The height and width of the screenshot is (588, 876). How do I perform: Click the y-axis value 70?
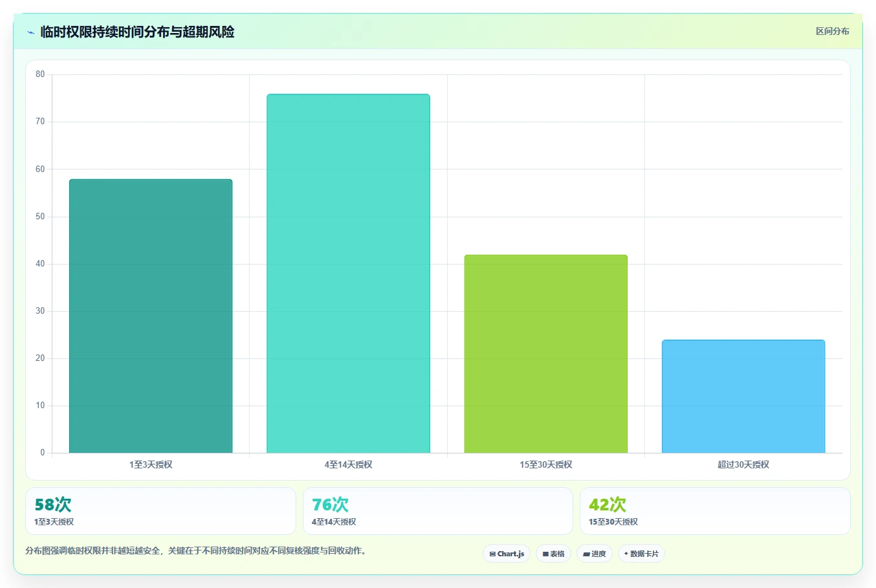coord(40,122)
